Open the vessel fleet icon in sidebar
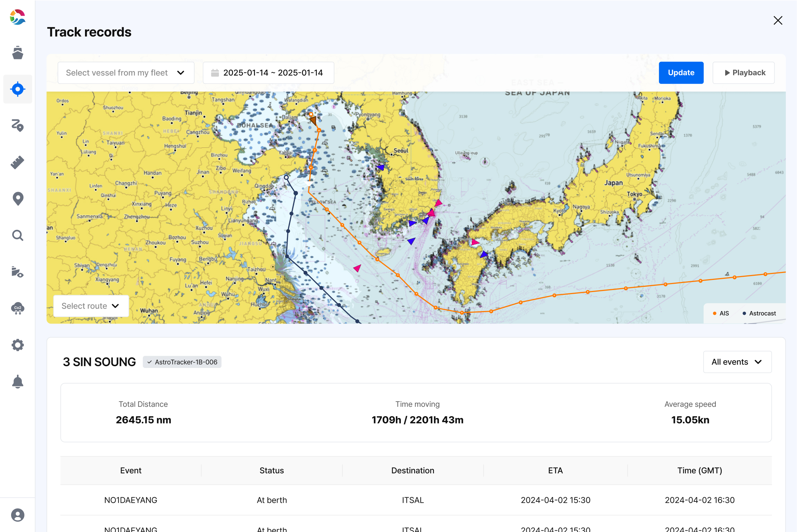Screen dimensions: 798x532 coord(17,53)
